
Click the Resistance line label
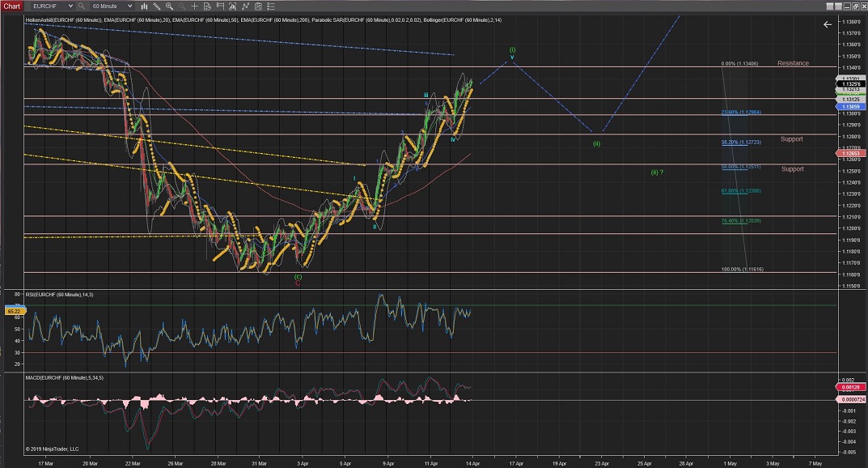(x=792, y=63)
